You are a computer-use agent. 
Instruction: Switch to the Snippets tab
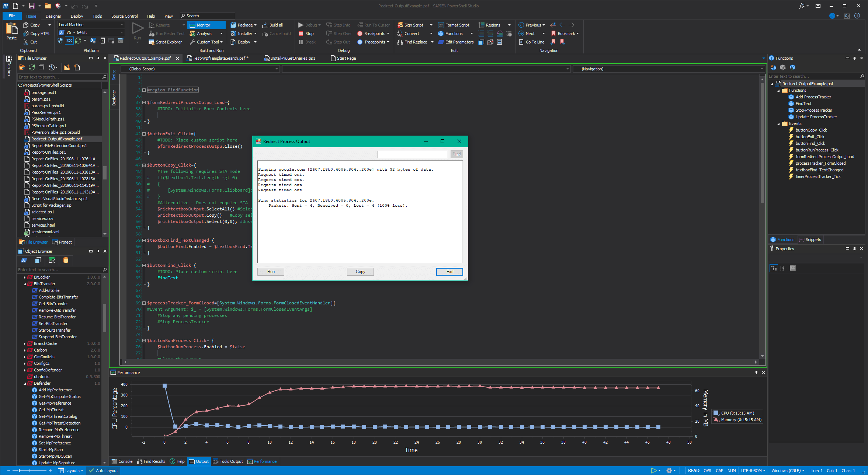click(810, 240)
